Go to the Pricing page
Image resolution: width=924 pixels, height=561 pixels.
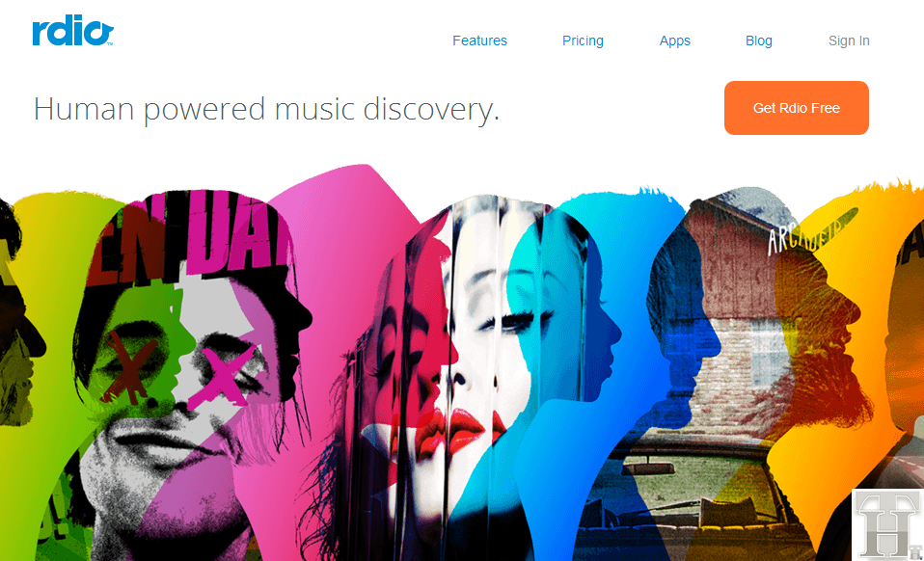pos(583,40)
